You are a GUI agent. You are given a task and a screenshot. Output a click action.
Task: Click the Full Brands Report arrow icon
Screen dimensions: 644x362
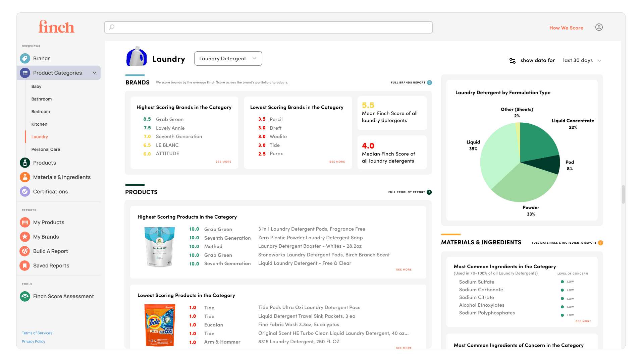(x=429, y=82)
